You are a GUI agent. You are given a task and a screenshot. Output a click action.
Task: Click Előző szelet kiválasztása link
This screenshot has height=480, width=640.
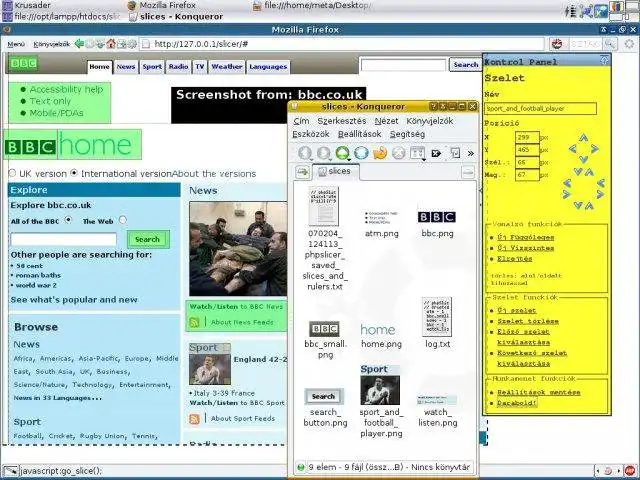point(523,337)
